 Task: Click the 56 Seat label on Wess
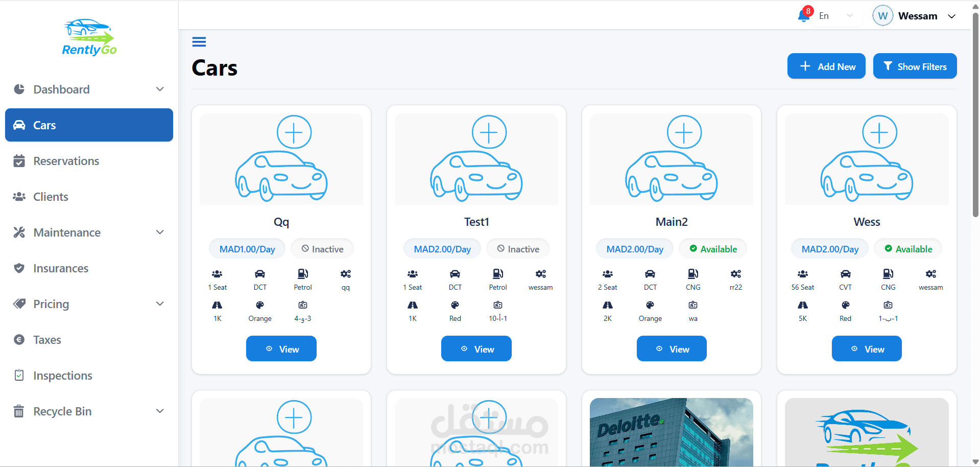pyautogui.click(x=803, y=287)
